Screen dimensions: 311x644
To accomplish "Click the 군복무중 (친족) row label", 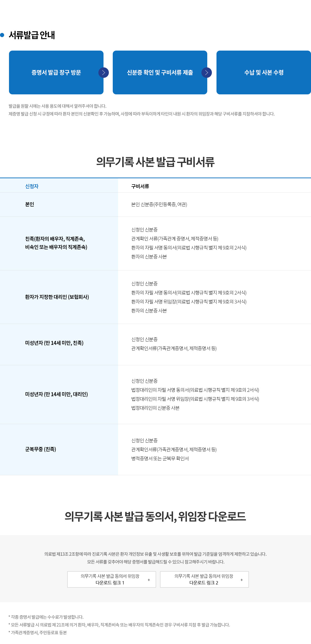I will pos(41,449).
